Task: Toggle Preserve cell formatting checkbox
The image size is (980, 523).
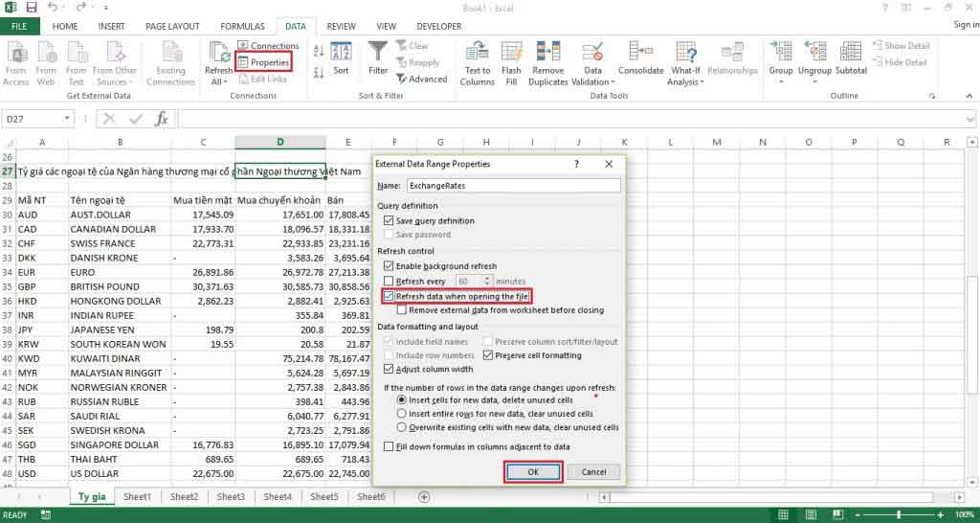Action: tap(488, 355)
